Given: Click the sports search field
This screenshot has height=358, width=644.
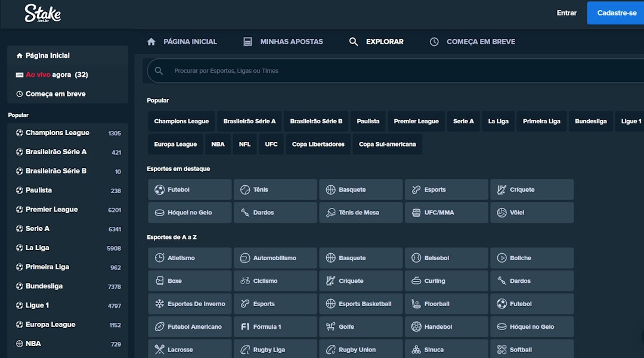Looking at the screenshot, I should click(395, 71).
